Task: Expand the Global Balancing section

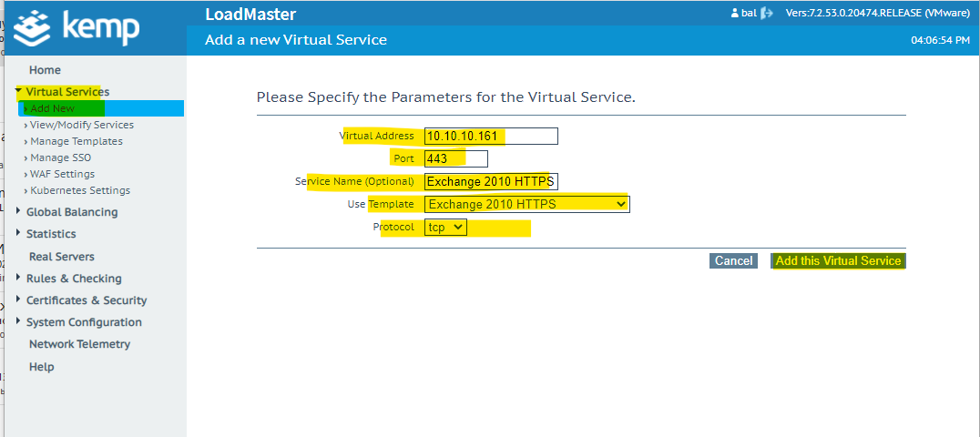Action: point(18,212)
